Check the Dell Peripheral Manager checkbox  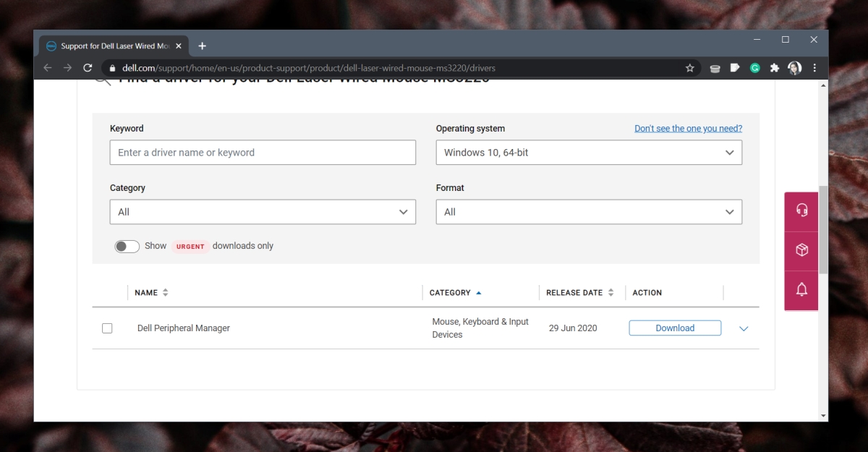point(107,328)
